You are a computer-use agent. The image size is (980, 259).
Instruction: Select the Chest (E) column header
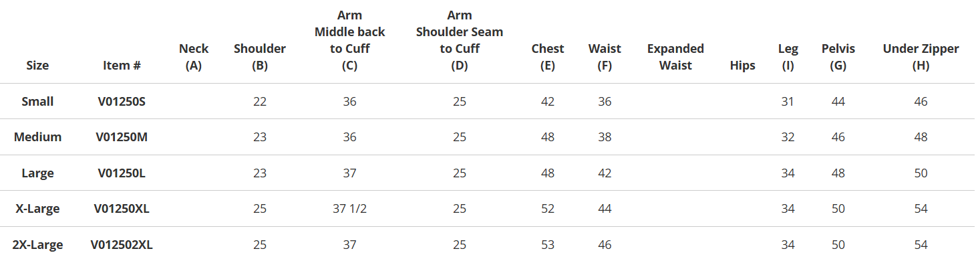coord(548,57)
